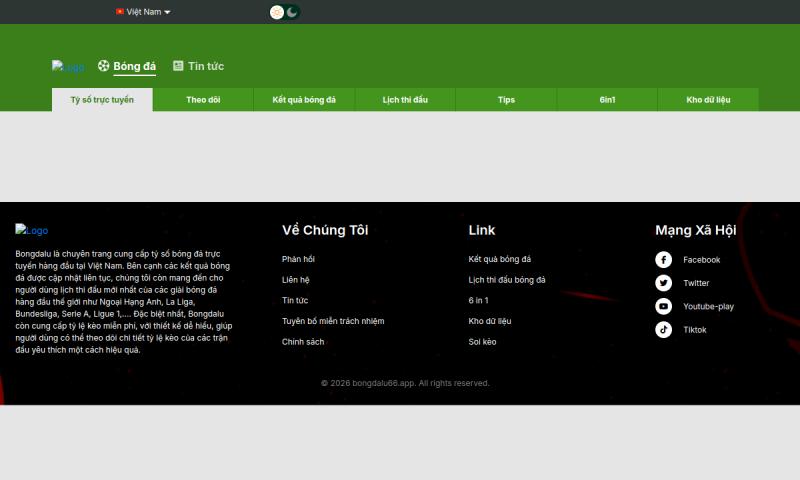
Task: Click the soccer ball icon beside Bóng đá
Action: pyautogui.click(x=104, y=66)
